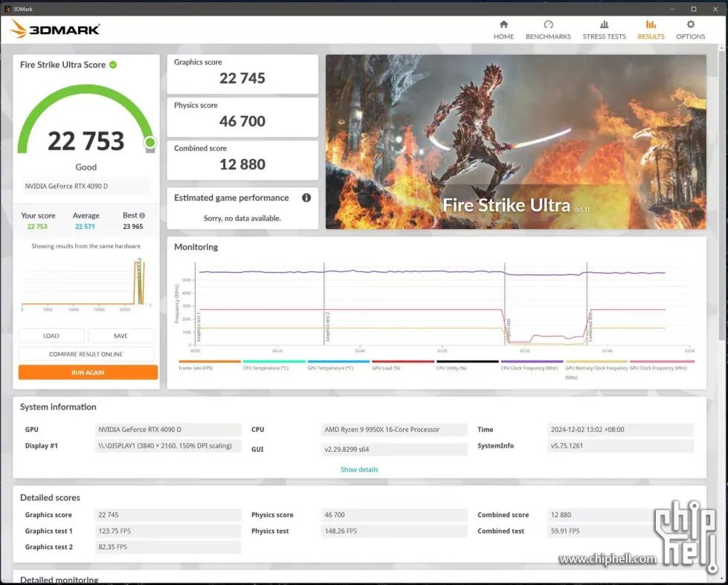Click the 'Showing results from the same hardware' text
Image resolution: width=728 pixels, height=585 pixels.
pyautogui.click(x=86, y=246)
